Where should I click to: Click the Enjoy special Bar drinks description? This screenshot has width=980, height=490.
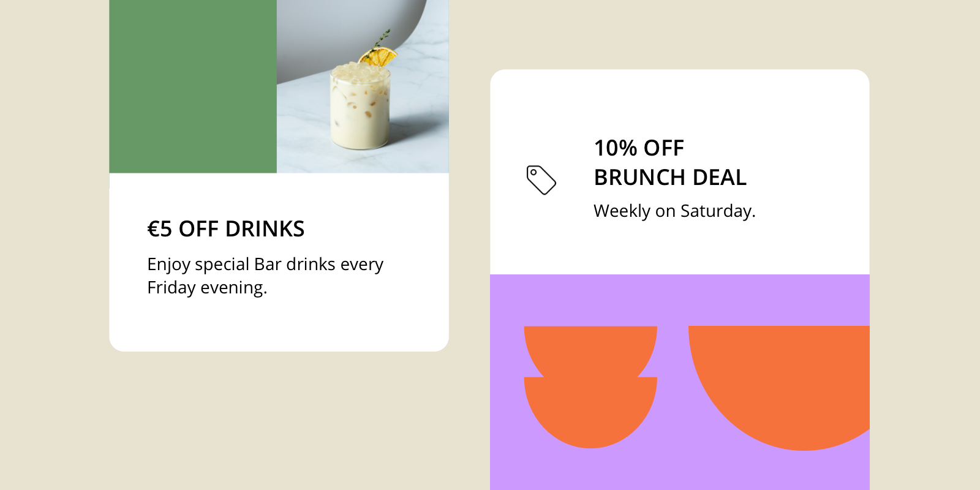pyautogui.click(x=265, y=264)
